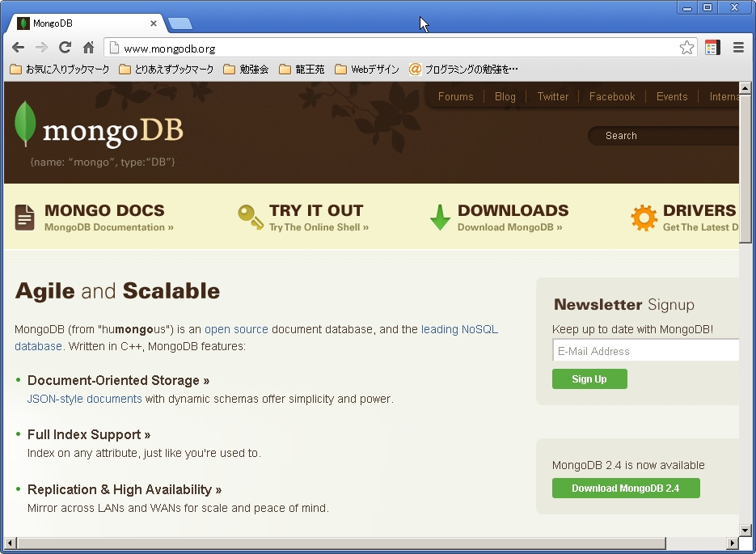Open the 勉強会 bookmark folder
This screenshot has height=554, width=756.
click(x=246, y=70)
